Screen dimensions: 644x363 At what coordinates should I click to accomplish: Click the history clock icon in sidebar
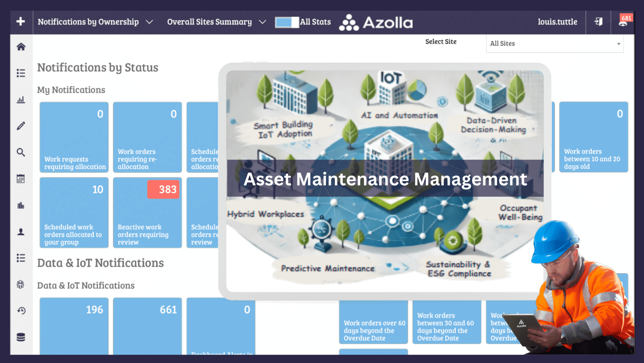coord(21,311)
